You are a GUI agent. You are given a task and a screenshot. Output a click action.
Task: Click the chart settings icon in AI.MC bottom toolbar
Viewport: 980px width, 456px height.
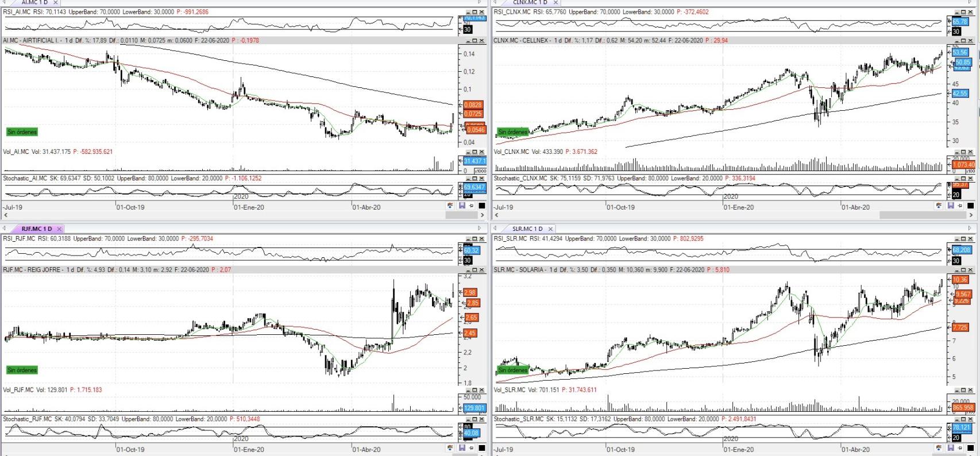(x=450, y=206)
